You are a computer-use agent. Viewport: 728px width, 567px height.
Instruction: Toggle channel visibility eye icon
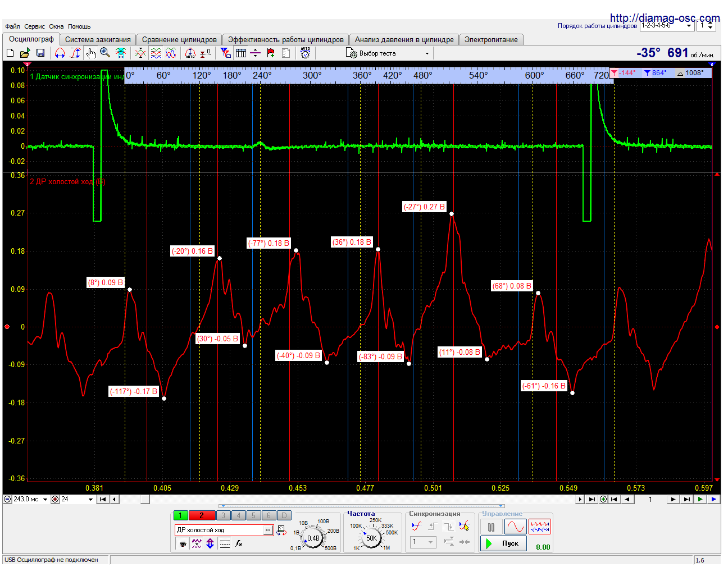[183, 543]
